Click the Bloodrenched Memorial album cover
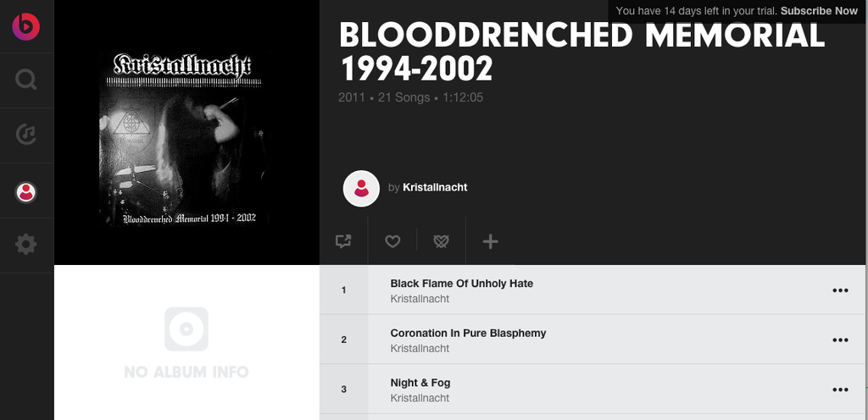This screenshot has height=420, width=868. click(x=184, y=138)
